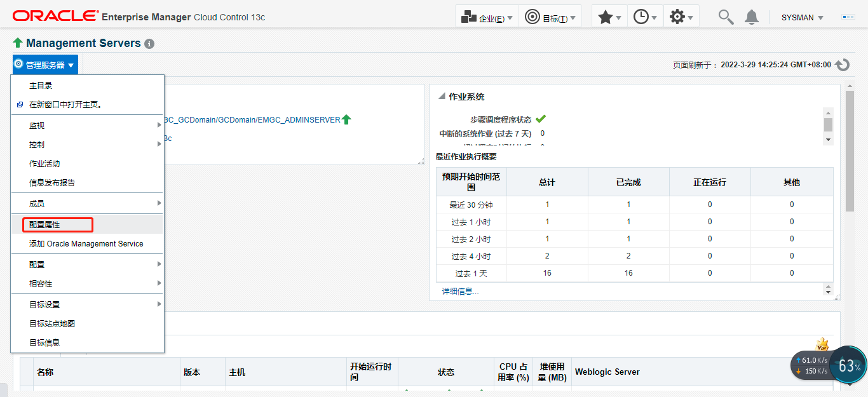
Task: Click the 详细信息... link
Action: coord(461,291)
